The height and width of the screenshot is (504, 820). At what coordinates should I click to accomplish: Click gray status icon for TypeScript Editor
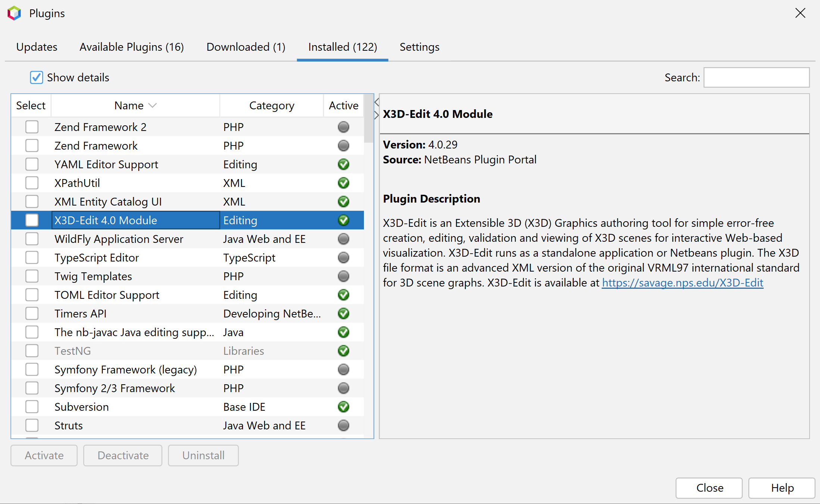[x=343, y=257]
